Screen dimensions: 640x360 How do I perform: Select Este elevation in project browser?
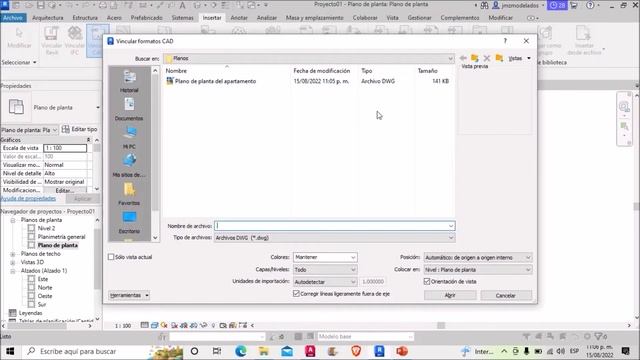[42, 279]
